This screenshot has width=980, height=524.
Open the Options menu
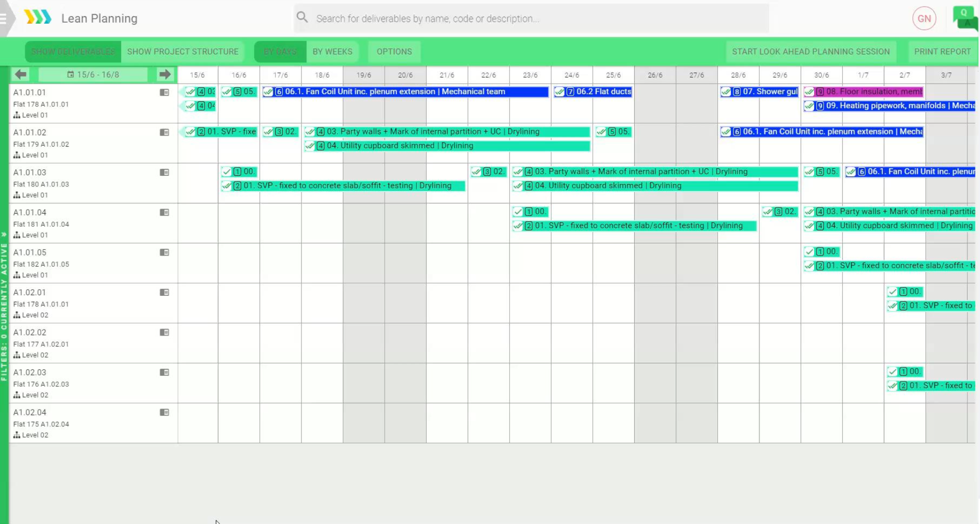tap(394, 51)
